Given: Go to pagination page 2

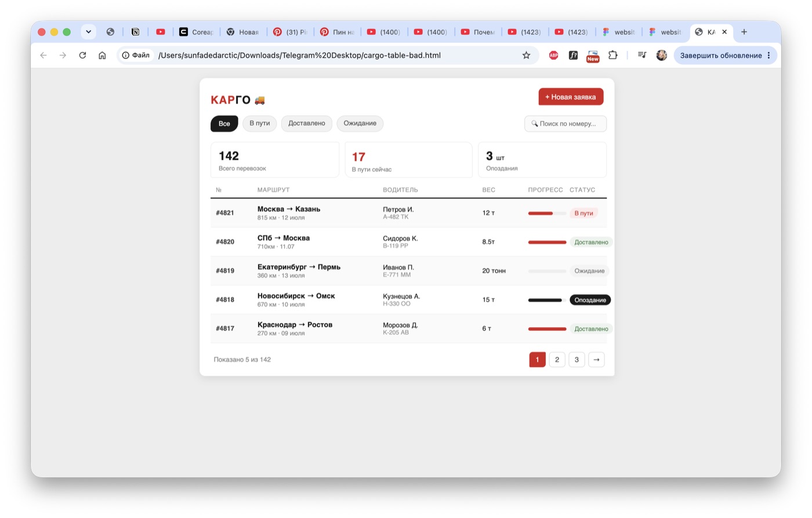Looking at the screenshot, I should 557,360.
